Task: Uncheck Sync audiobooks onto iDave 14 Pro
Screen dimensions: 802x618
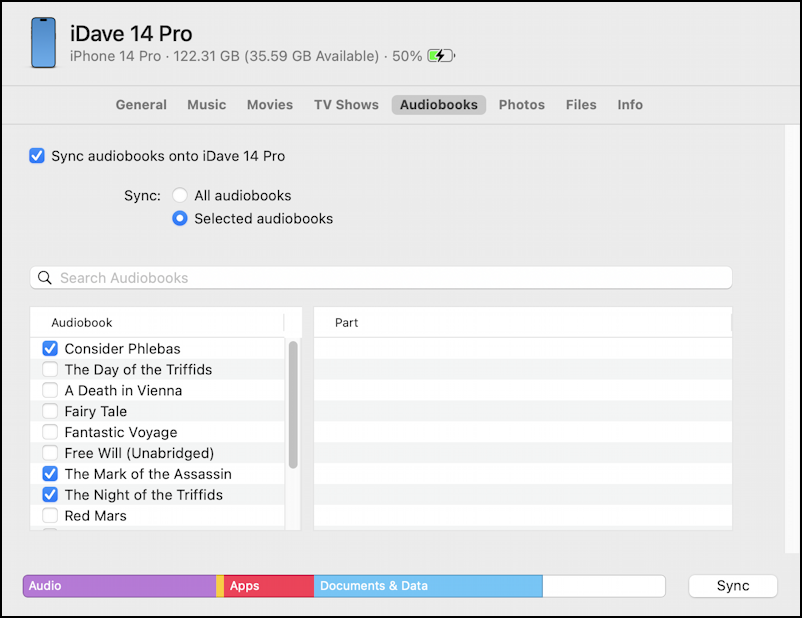Action: click(x=37, y=156)
